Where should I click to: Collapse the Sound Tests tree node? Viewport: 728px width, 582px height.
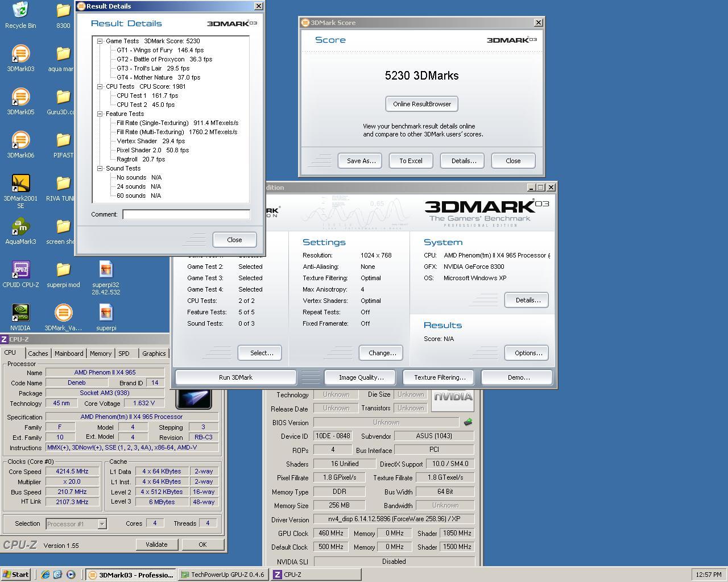(x=100, y=168)
